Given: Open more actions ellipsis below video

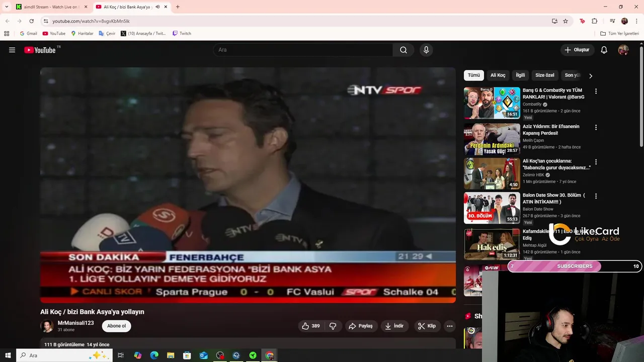Looking at the screenshot, I should (450, 326).
